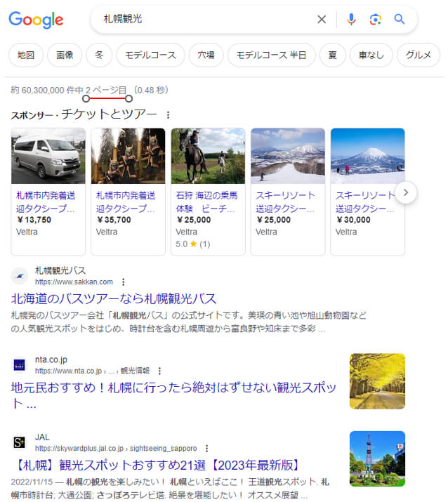Open 北海道のバスツアーなら札幌観光バス result
Viewport: 448px width, 502px height.
(x=114, y=298)
